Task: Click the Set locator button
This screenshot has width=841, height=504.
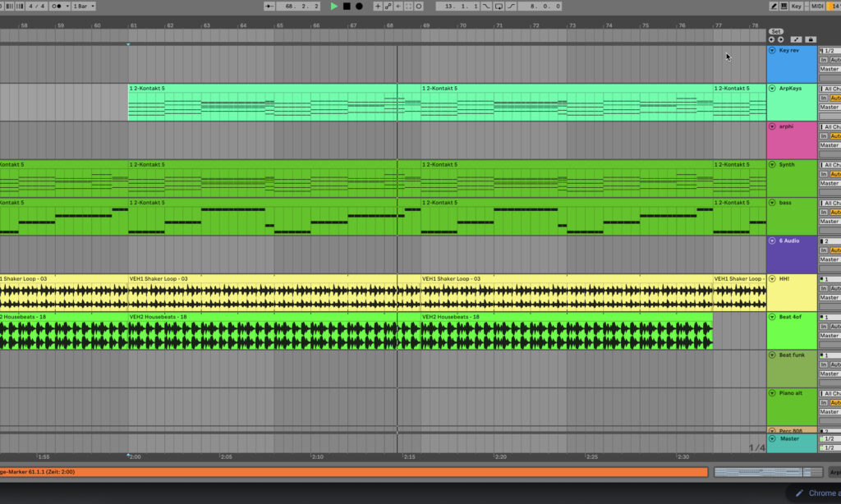Action: click(775, 32)
